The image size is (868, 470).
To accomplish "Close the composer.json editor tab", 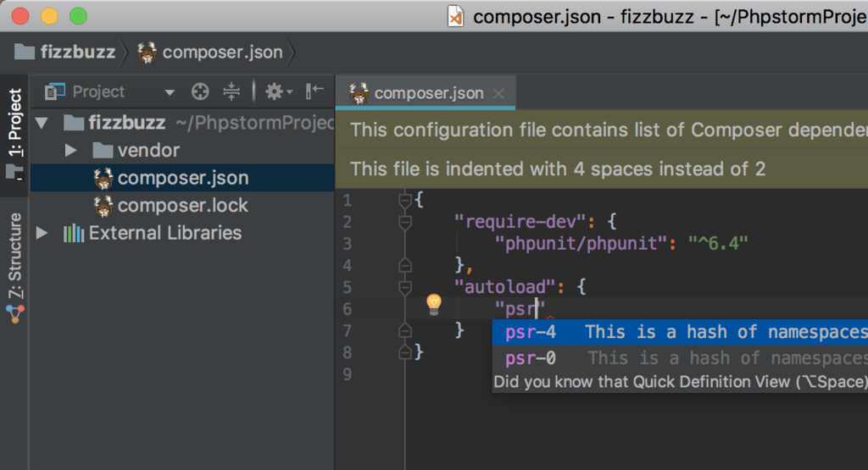I will click(498, 93).
